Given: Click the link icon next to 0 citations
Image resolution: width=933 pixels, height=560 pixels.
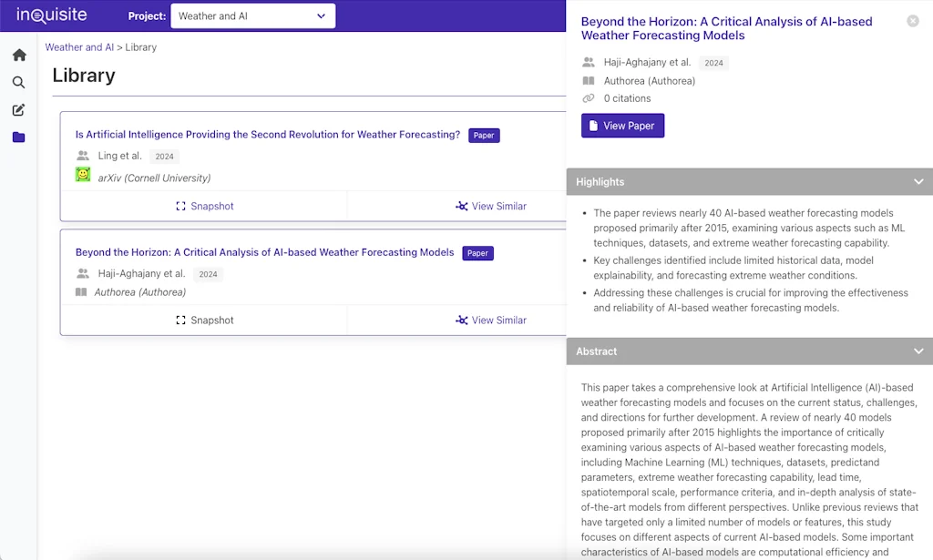Looking at the screenshot, I should [589, 98].
